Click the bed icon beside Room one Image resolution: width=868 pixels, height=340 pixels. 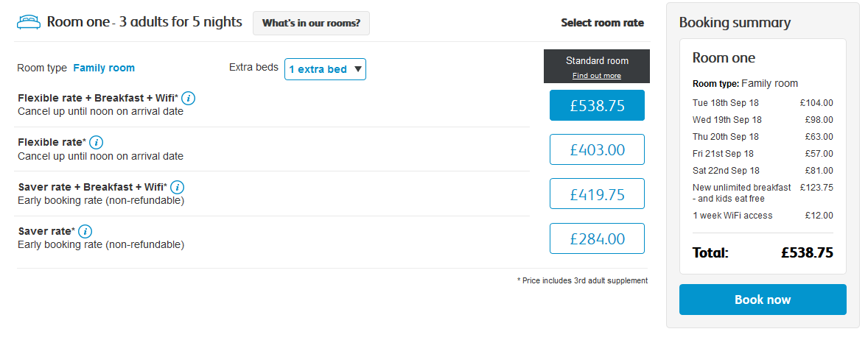pos(28,22)
